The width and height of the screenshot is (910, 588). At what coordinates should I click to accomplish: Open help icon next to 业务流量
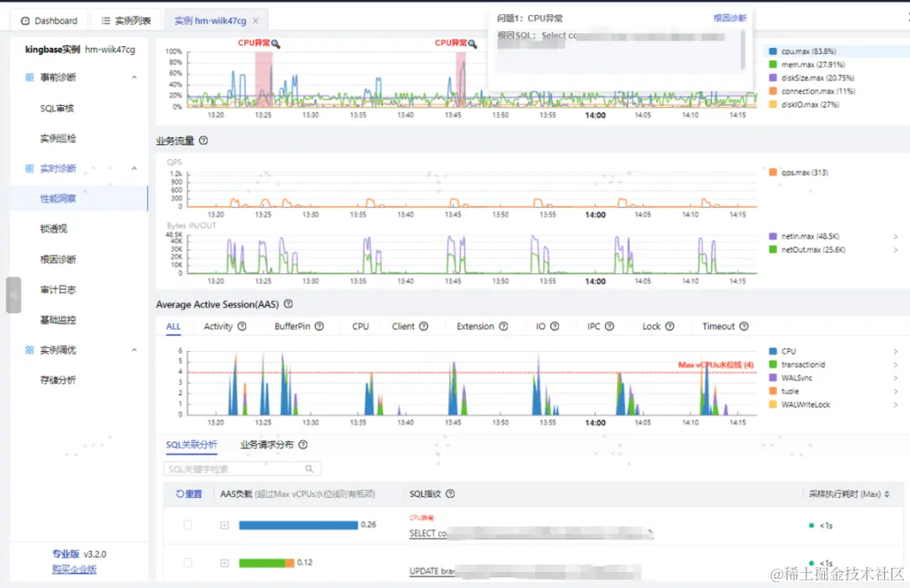[x=203, y=141]
